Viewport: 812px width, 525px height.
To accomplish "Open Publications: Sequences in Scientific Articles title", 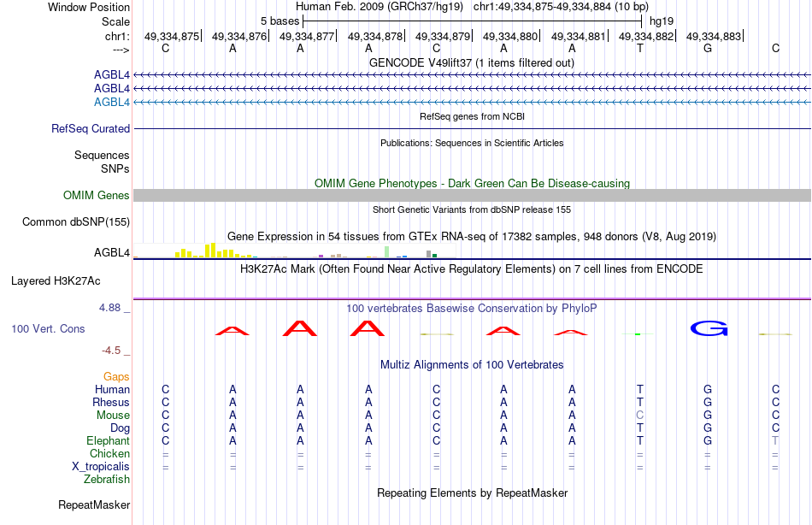I will [x=472, y=143].
